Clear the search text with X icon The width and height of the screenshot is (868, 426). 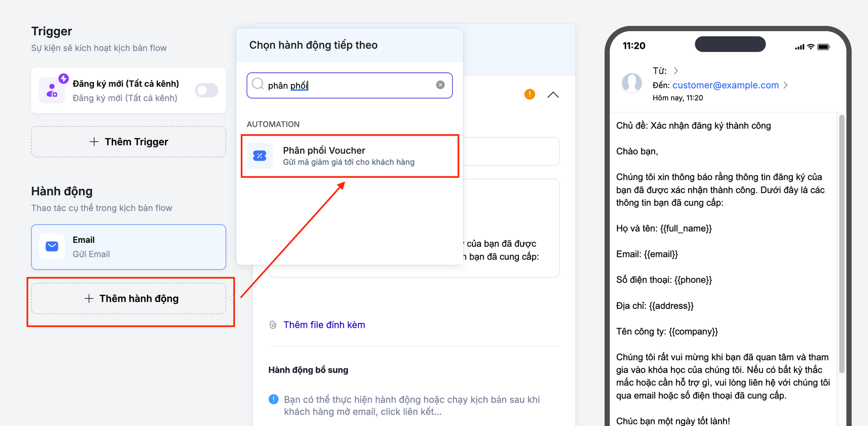pos(440,85)
